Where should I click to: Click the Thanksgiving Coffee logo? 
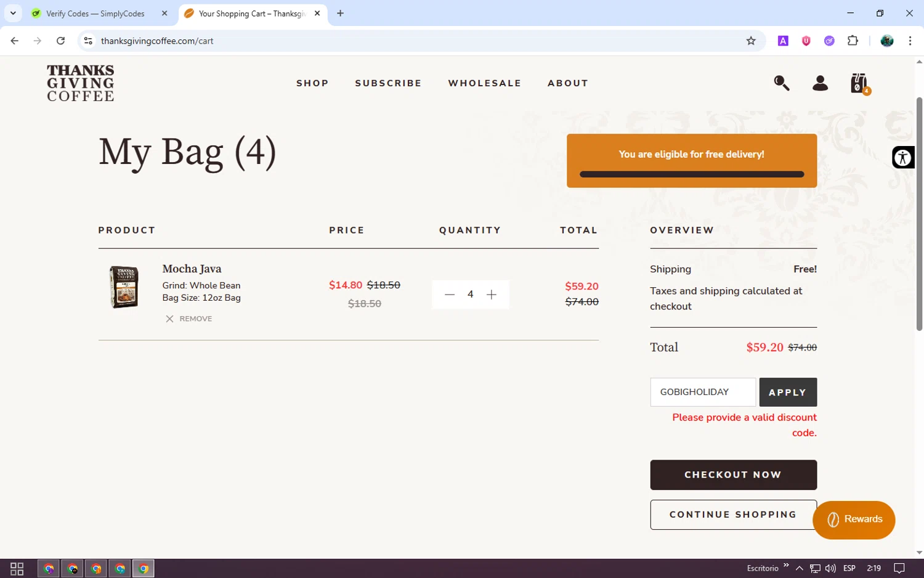(x=81, y=83)
